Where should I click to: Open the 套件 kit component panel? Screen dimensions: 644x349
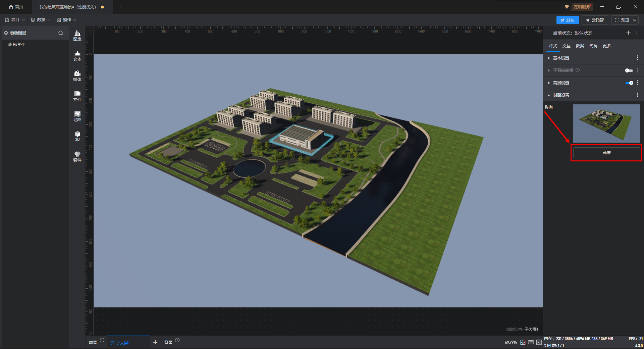pyautogui.click(x=77, y=156)
